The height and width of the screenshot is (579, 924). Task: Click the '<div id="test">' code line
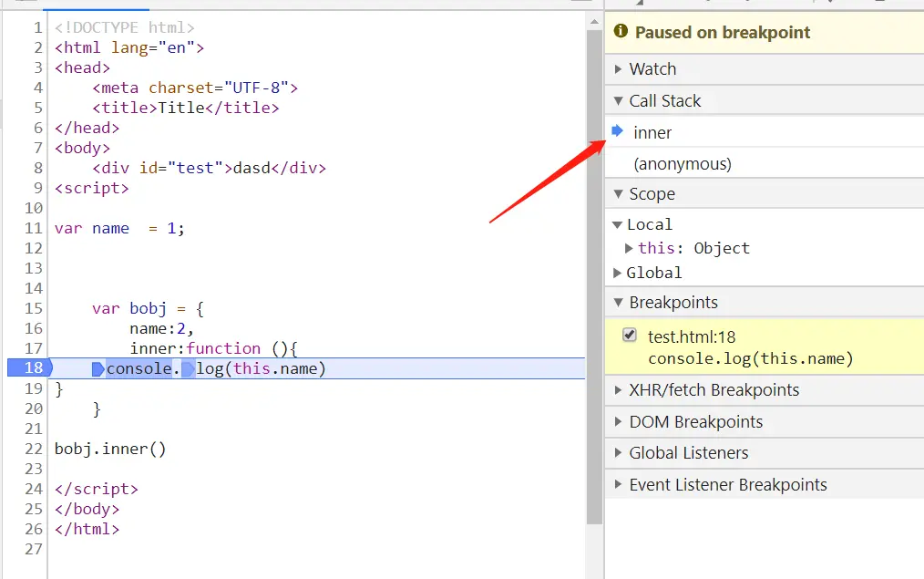coord(210,168)
